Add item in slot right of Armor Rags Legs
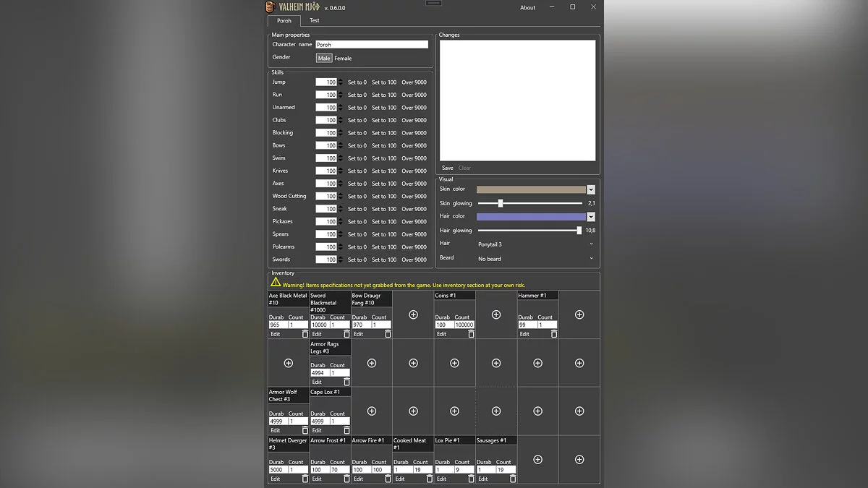 372,363
